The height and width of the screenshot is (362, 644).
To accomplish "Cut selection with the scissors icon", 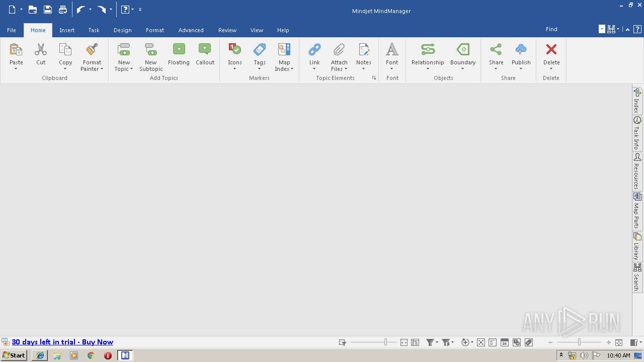I will point(41,49).
